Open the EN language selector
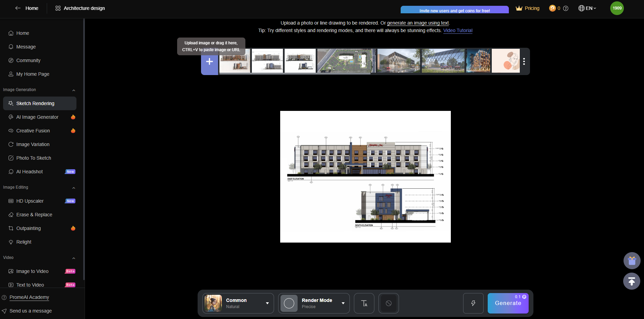The height and width of the screenshot is (319, 644). click(587, 8)
